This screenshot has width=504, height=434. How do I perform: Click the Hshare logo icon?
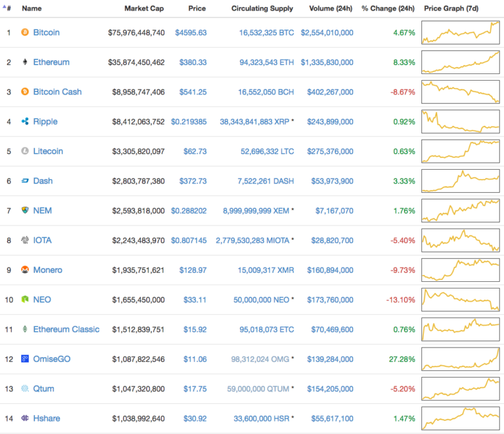click(25, 418)
